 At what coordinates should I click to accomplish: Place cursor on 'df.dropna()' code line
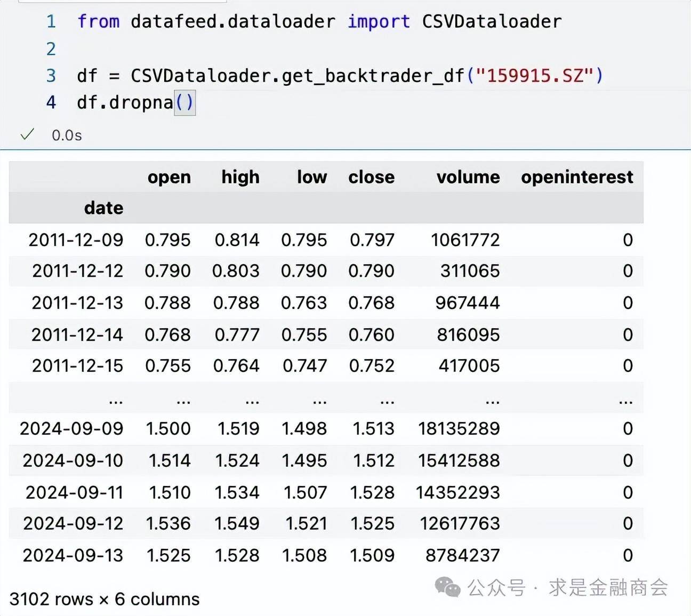point(135,102)
